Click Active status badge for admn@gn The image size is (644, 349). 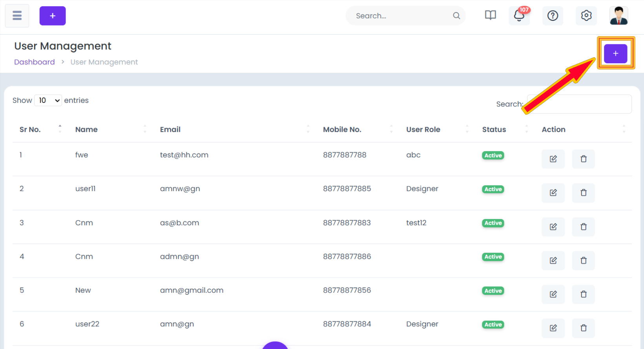click(493, 257)
